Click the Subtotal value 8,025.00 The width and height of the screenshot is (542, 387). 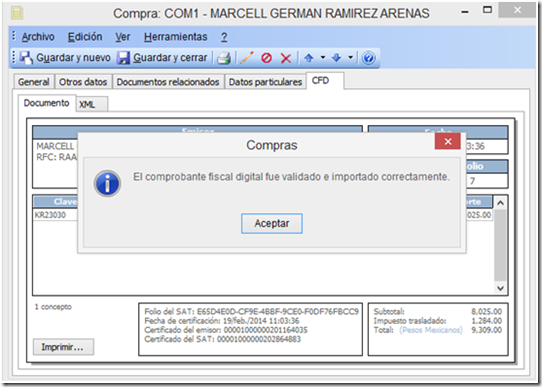[487, 312]
